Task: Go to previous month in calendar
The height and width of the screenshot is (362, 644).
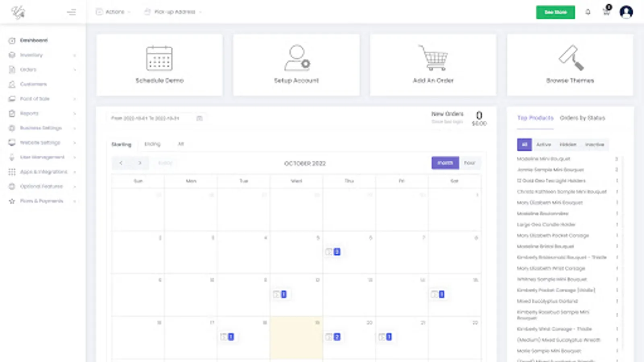Action: [x=121, y=163]
